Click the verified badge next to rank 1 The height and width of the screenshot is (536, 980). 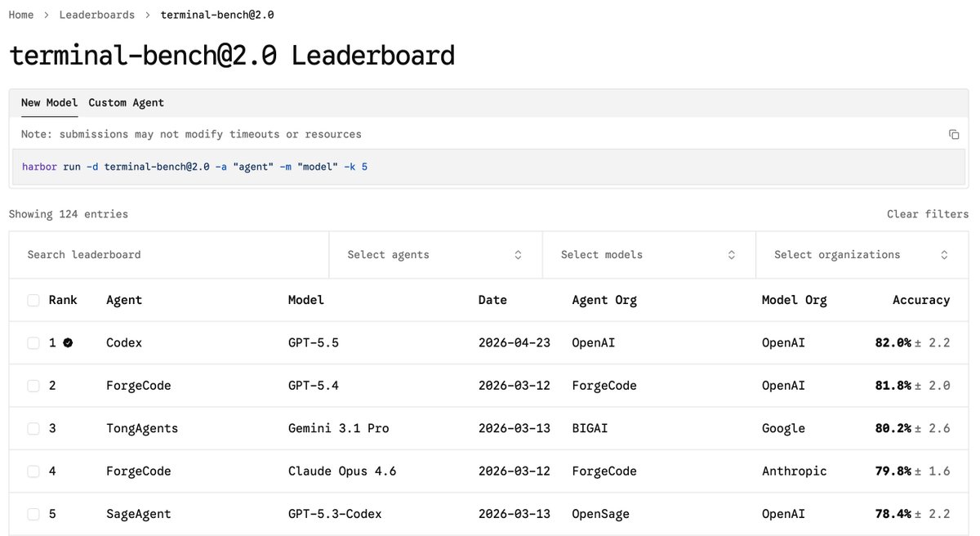coord(68,343)
